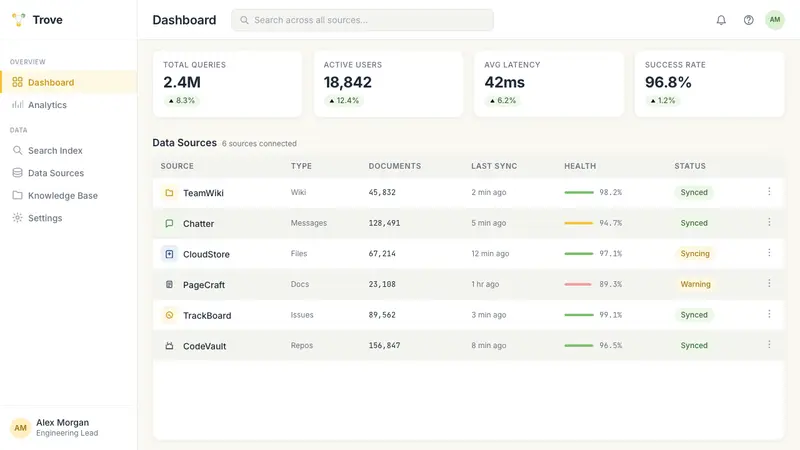Screen dimensions: 800x450
Task: Click the Chatter Synced status badge
Action: click(694, 223)
